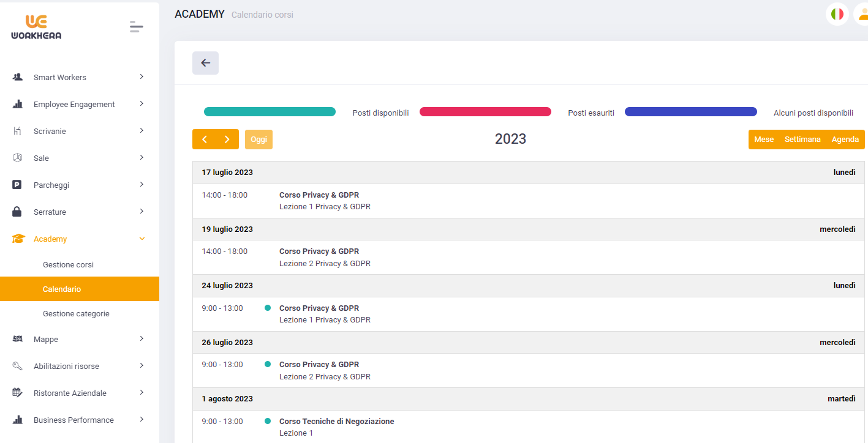Click the blue Alcuni posti disponibili bar
Image resolution: width=868 pixels, height=443 pixels.
pyautogui.click(x=691, y=112)
